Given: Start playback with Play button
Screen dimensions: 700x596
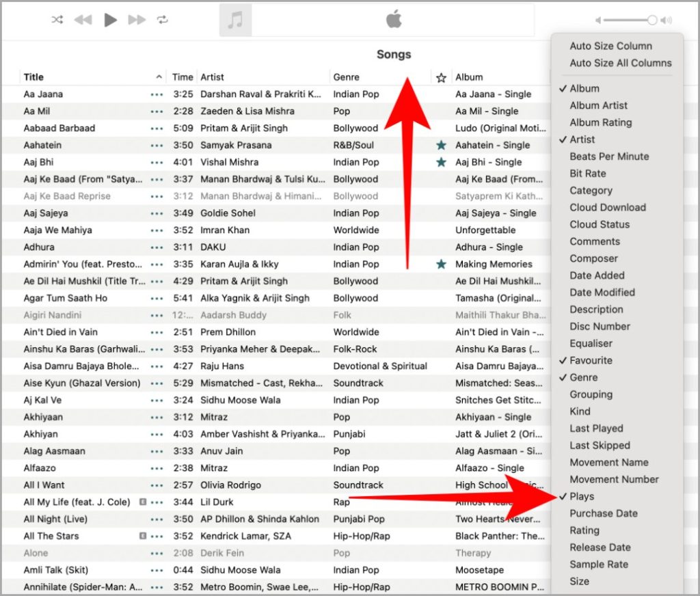Looking at the screenshot, I should click(110, 20).
